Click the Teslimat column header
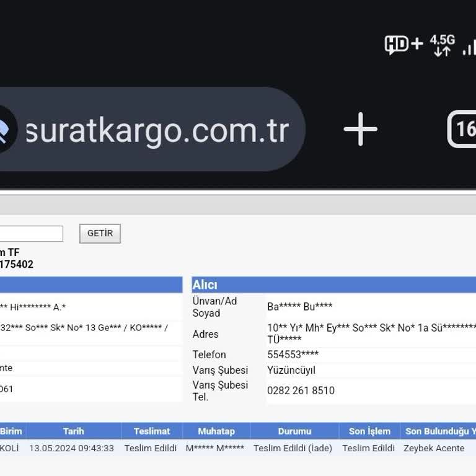This screenshot has height=476, width=476. [x=152, y=431]
